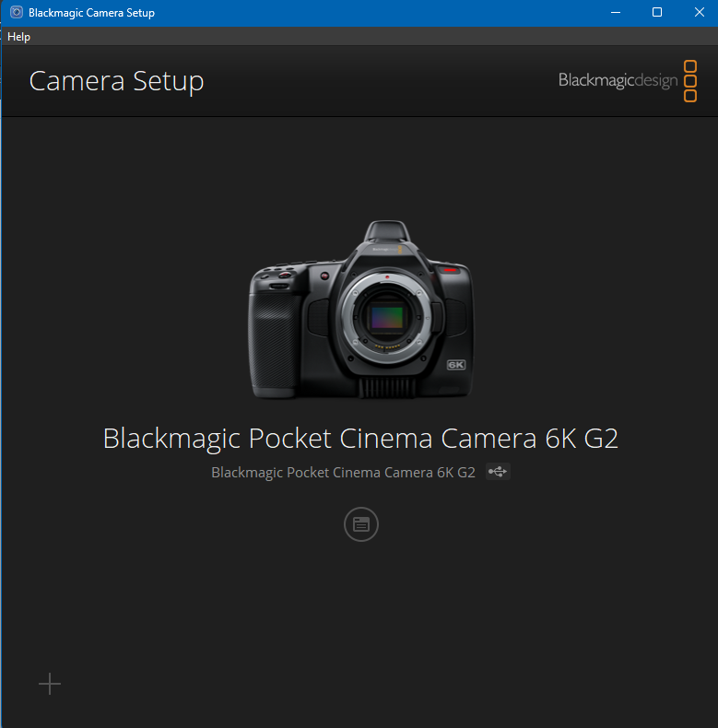The height and width of the screenshot is (728, 718).
Task: Open the Help menu
Action: point(18,37)
